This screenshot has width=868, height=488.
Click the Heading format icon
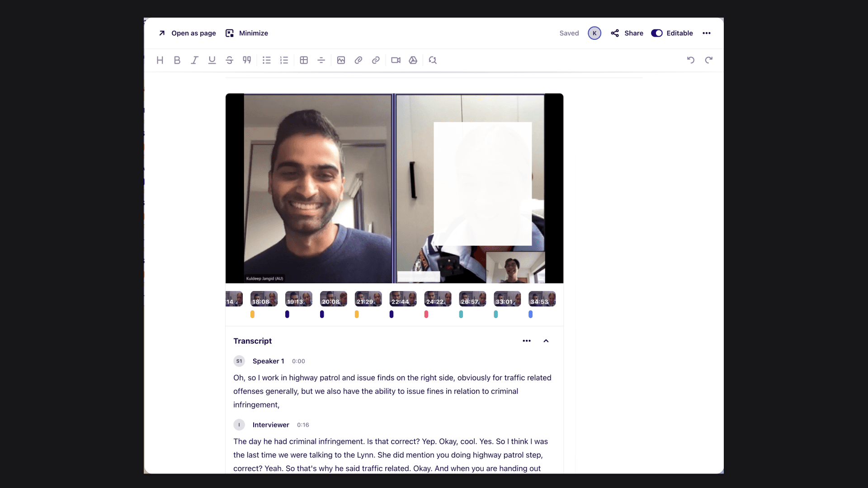pos(160,60)
